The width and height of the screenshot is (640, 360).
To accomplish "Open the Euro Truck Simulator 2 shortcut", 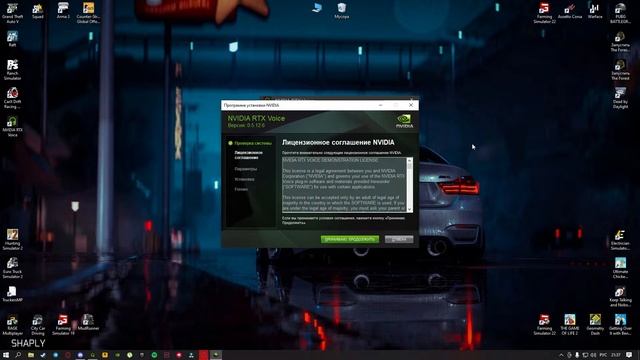I will tap(12, 268).
